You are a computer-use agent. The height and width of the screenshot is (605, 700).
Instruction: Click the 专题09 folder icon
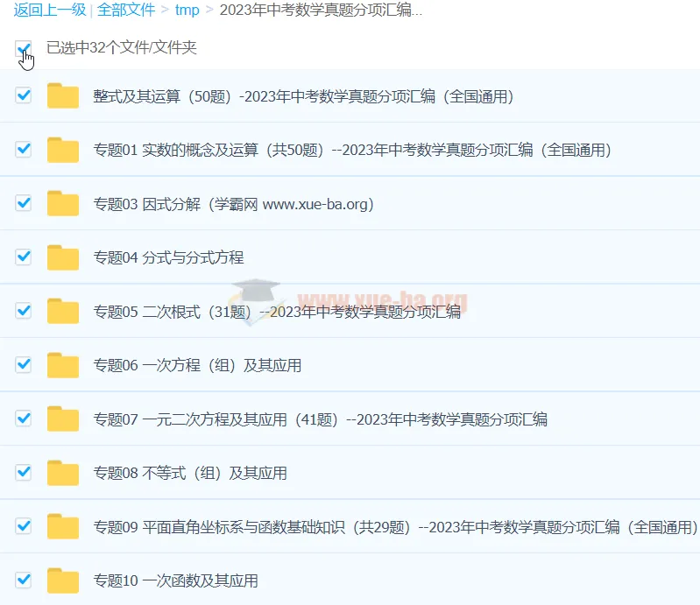63,527
